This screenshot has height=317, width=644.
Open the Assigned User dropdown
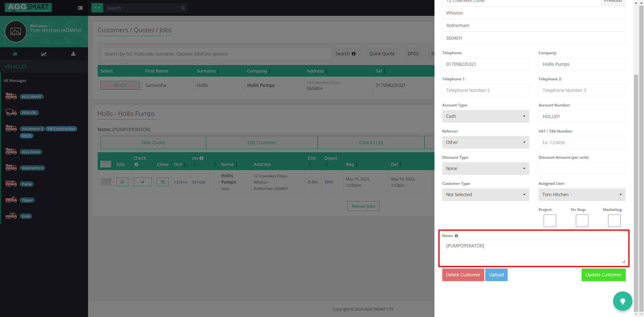(x=582, y=195)
